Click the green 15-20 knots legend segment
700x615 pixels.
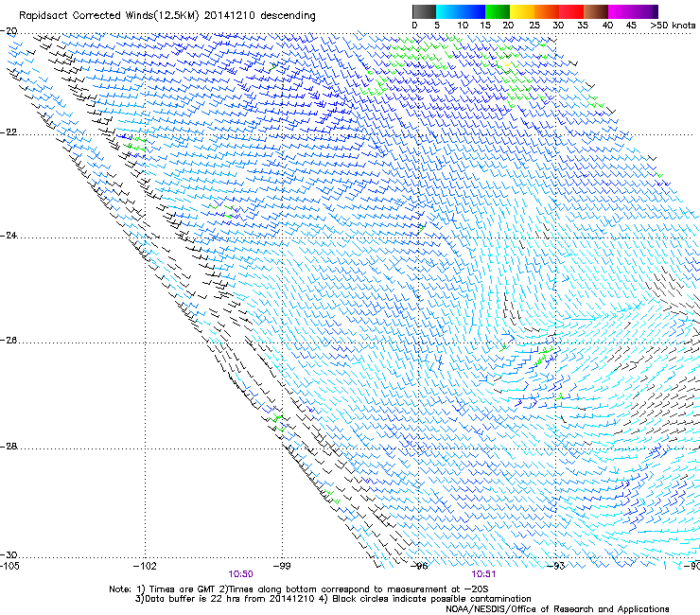coord(498,11)
